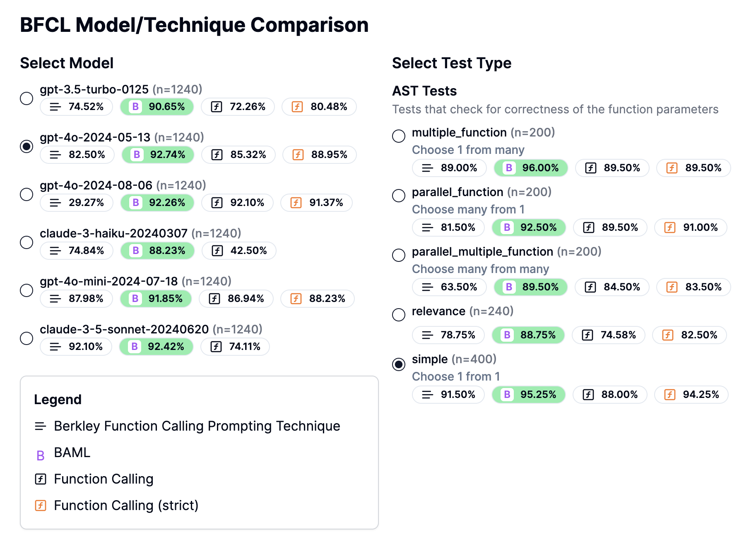Choose the parallel_function test type radio
The width and height of the screenshot is (756, 551).
pyautogui.click(x=399, y=195)
